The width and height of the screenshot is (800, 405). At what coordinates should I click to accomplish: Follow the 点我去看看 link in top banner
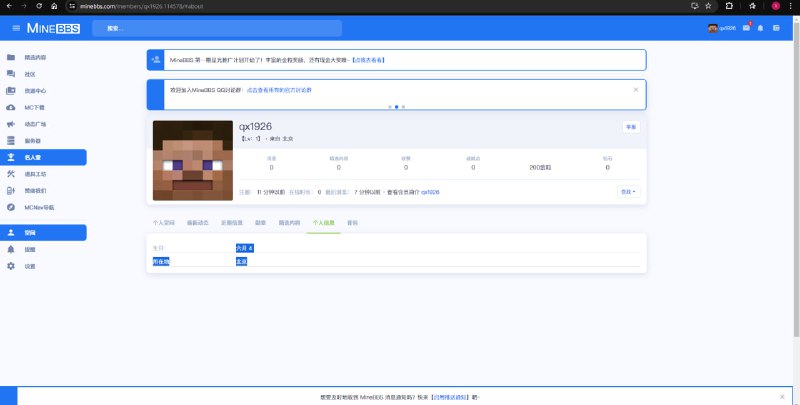tap(369, 61)
